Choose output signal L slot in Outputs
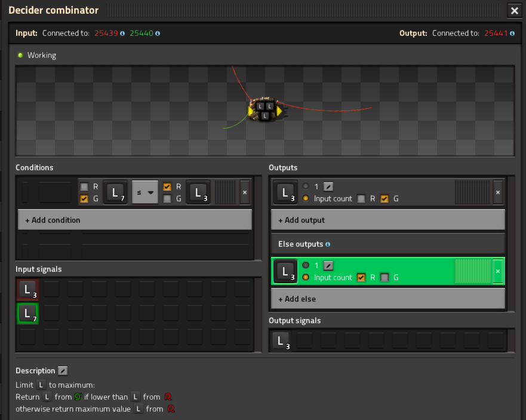The image size is (526, 420). tap(285, 192)
